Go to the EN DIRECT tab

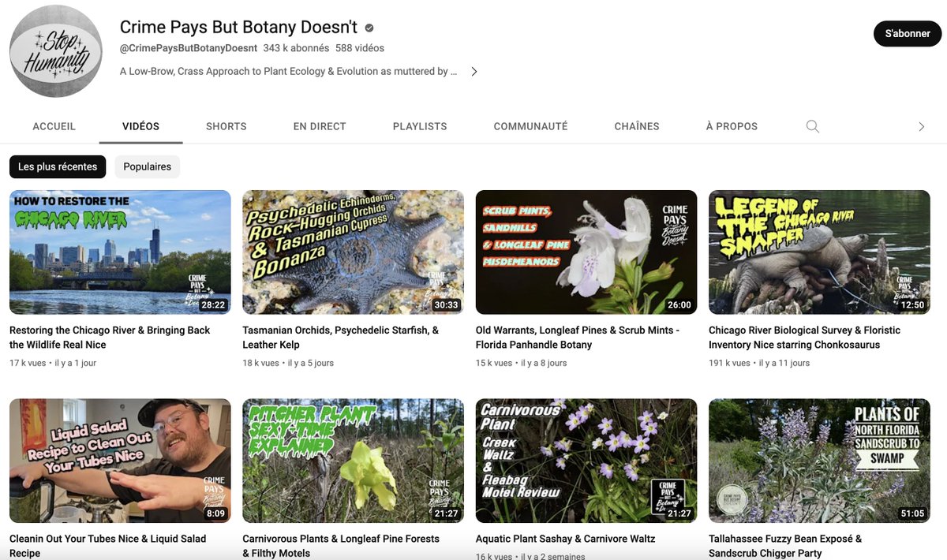coord(320,126)
